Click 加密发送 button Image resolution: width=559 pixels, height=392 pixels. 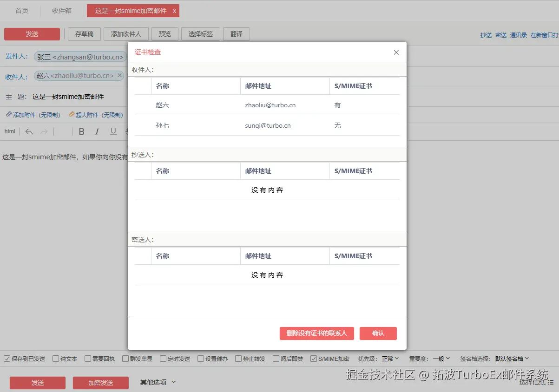tap(101, 383)
